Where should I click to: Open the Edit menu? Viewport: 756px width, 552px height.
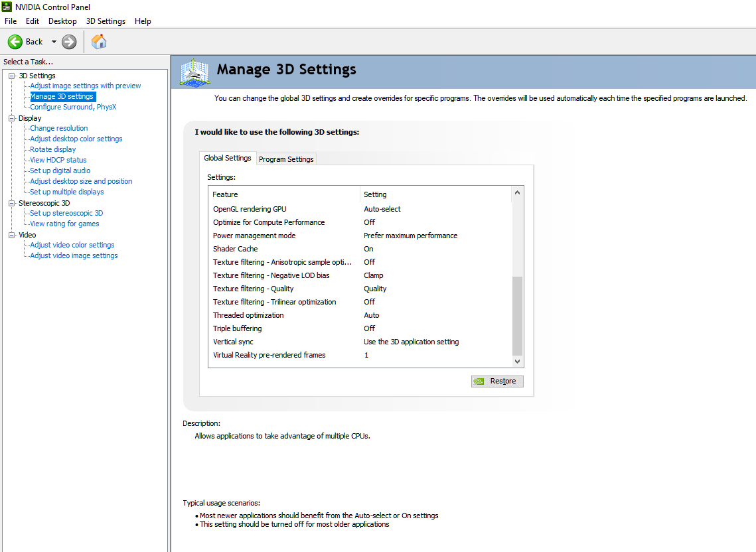point(33,21)
